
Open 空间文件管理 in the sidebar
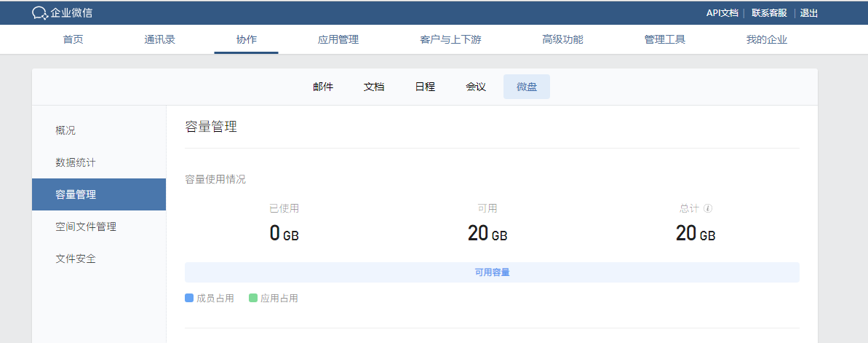pyautogui.click(x=86, y=226)
